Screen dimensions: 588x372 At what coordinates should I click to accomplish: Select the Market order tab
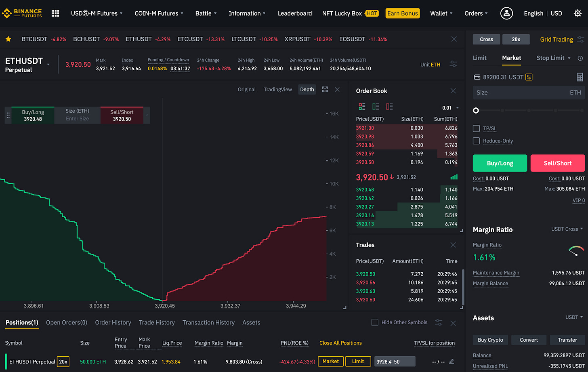tap(512, 58)
